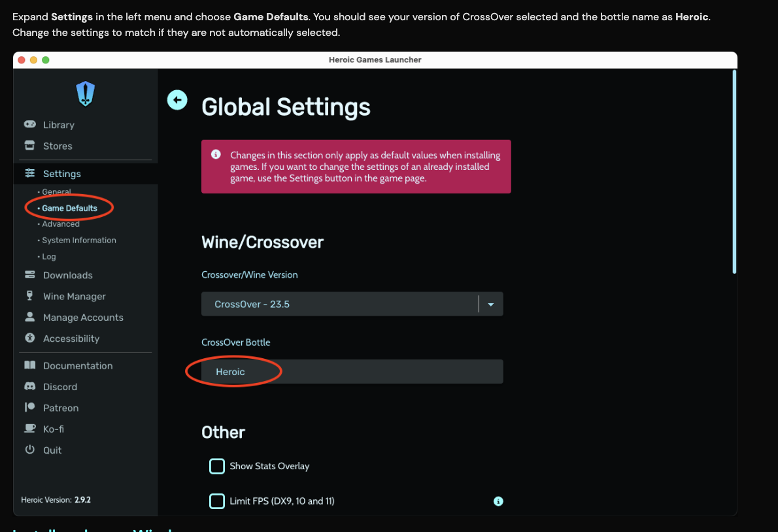The height and width of the screenshot is (532, 778).
Task: Click the Wine Manager glass icon
Action: coord(30,296)
